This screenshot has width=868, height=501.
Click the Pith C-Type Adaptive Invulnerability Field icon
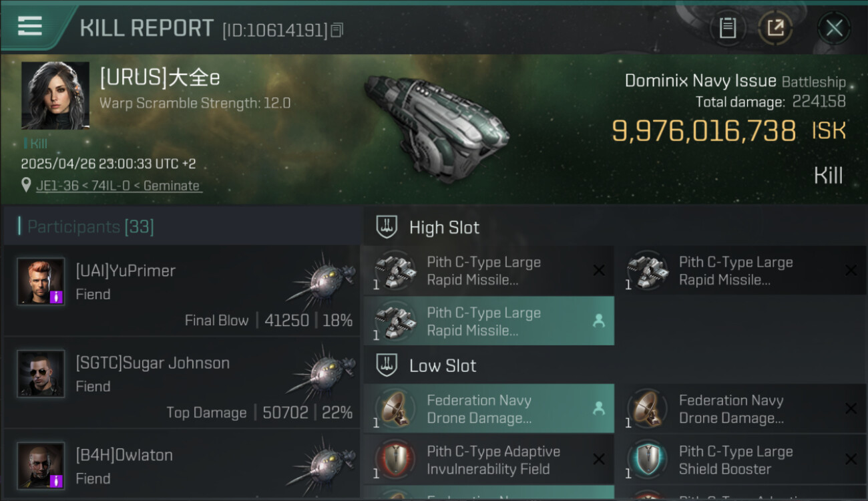coord(395,460)
